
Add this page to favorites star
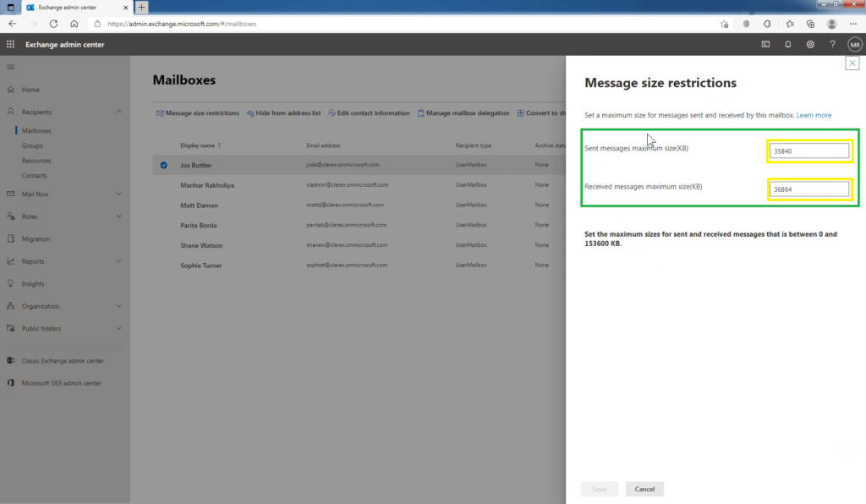click(724, 24)
